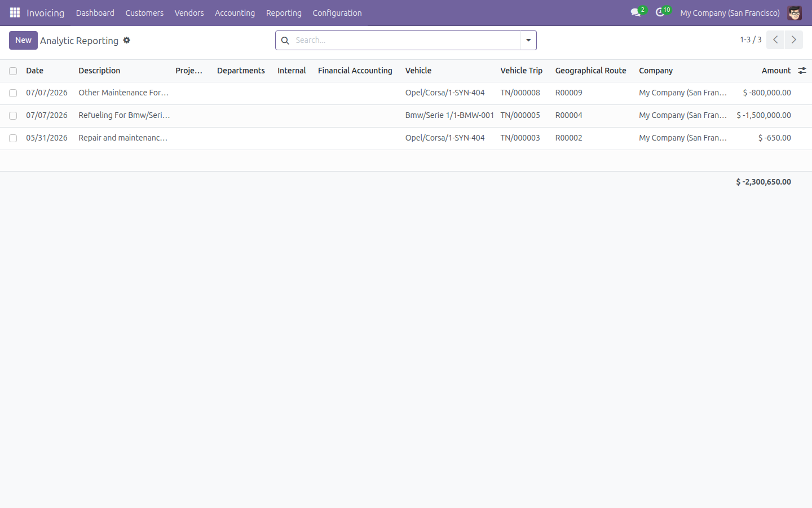Image resolution: width=812 pixels, height=508 pixels.
Task: Select the Refueling For Bmw row checkbox
Action: pyautogui.click(x=13, y=116)
